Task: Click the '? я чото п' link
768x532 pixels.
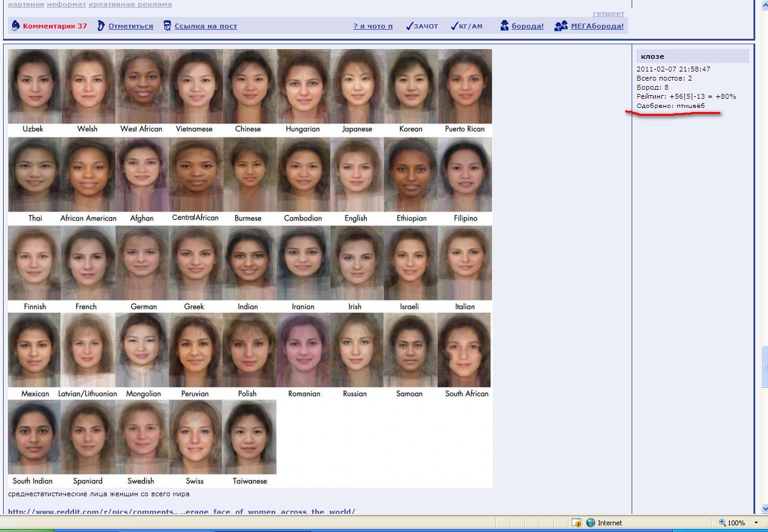Action: [x=373, y=26]
